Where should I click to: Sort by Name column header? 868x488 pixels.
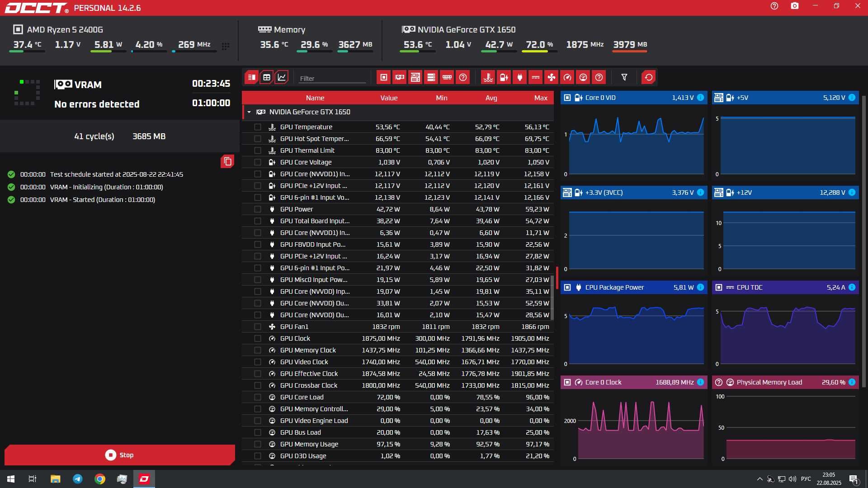point(315,98)
